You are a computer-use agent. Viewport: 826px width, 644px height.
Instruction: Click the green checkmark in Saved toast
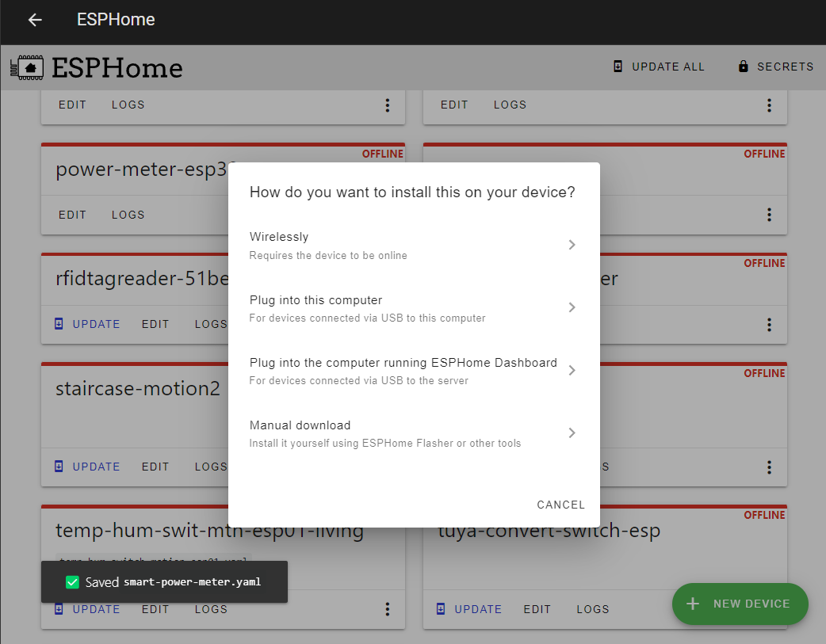click(72, 582)
